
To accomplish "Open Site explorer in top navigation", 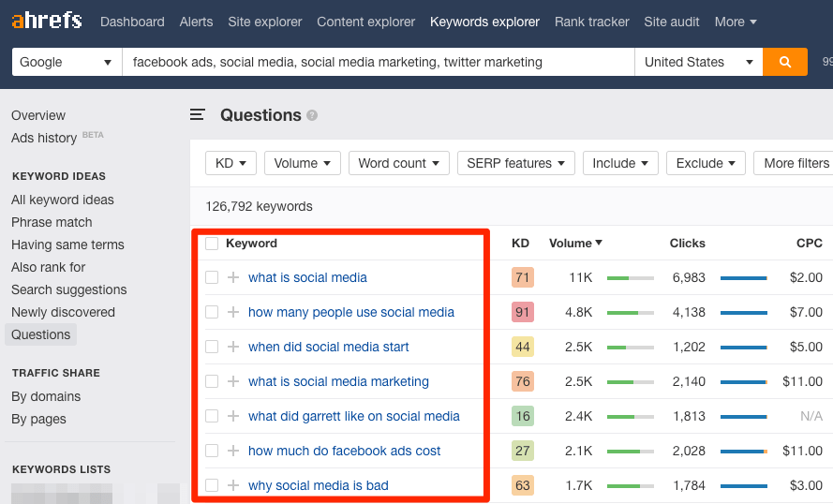I will click(264, 22).
